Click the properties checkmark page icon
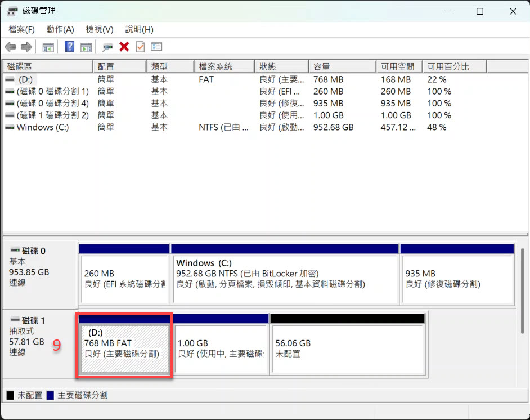The height and width of the screenshot is (420, 530). point(140,47)
